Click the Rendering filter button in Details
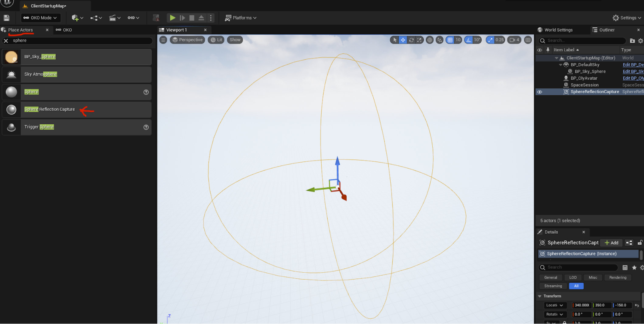Viewport: 644px width, 324px height. click(618, 277)
